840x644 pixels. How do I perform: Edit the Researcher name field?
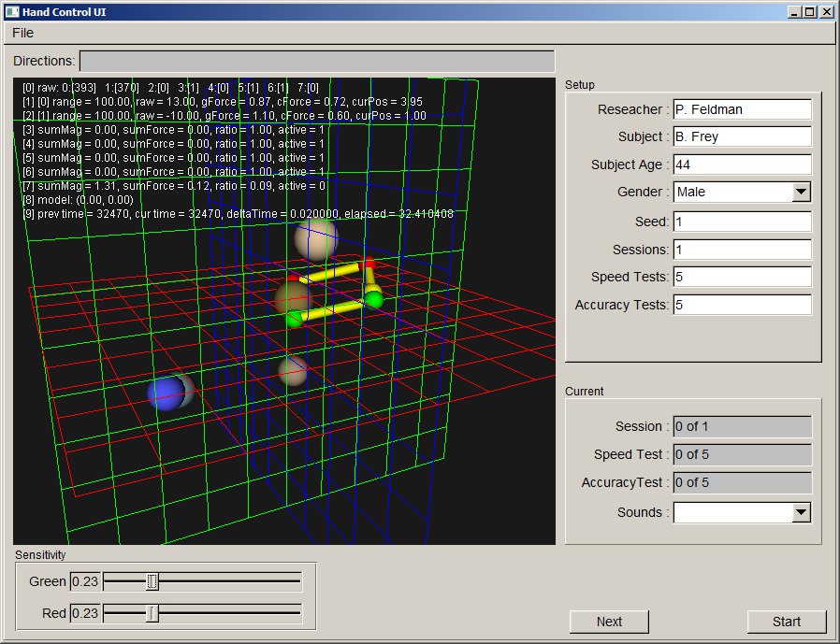(742, 109)
